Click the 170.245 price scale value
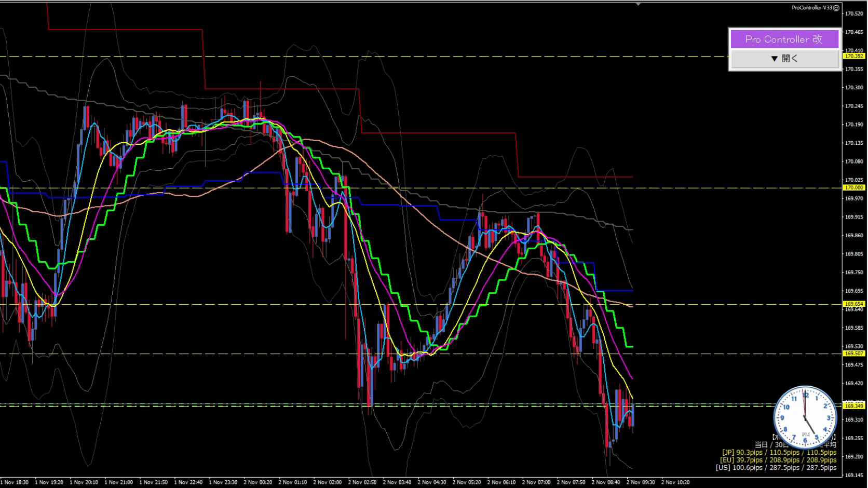This screenshot has height=488, width=868. 854,106
